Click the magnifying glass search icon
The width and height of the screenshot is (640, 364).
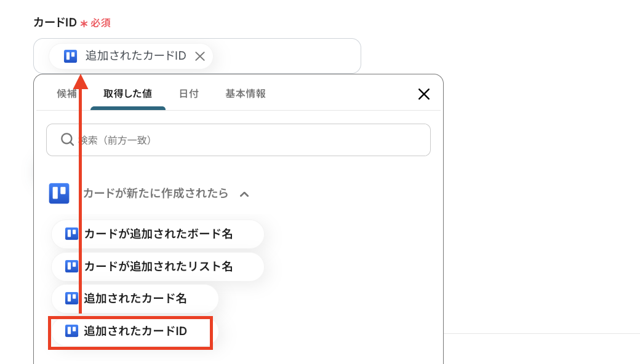click(x=66, y=140)
